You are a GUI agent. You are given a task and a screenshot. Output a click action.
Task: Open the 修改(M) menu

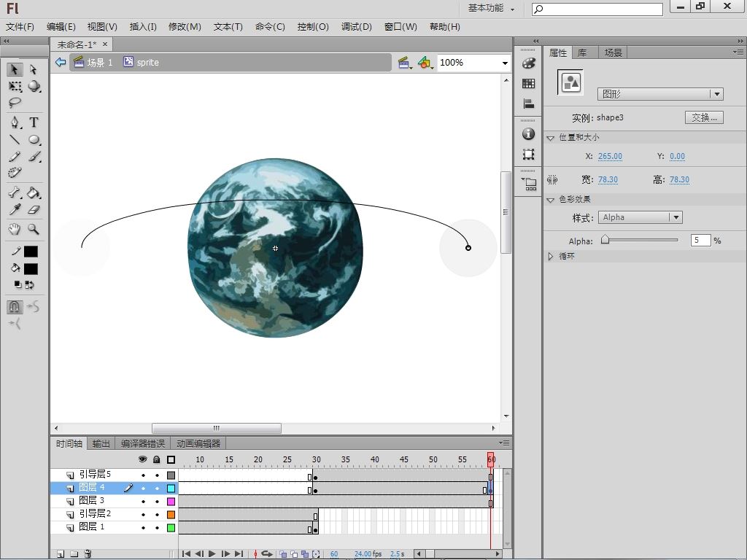click(x=185, y=26)
